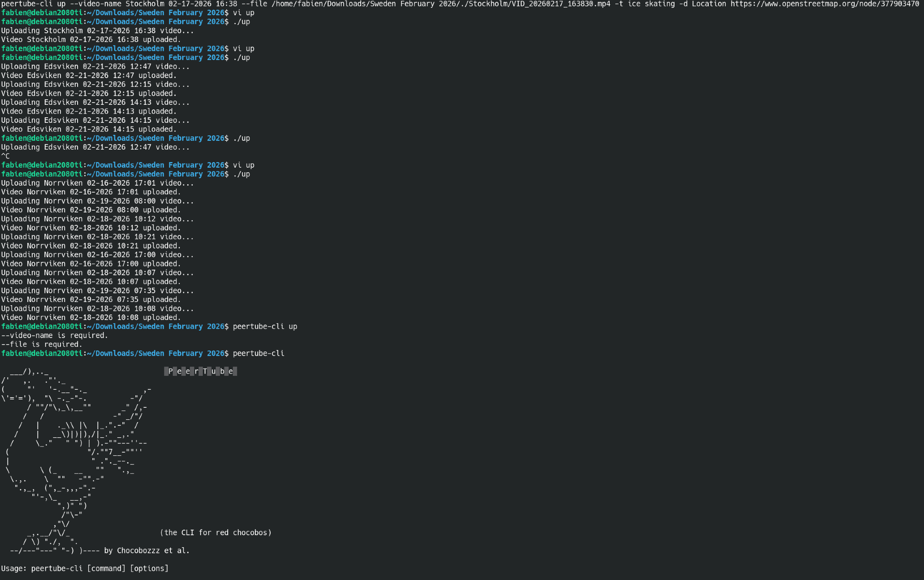
Task: Click "Uploading Edsviken 02-21-2026 12:15 video..." line
Action: (95, 85)
